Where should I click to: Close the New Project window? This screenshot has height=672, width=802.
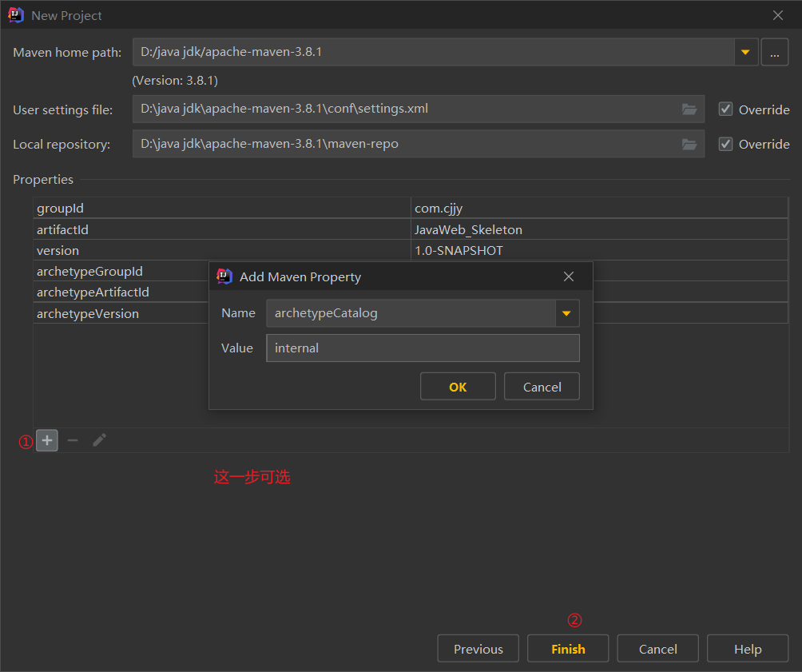(x=777, y=15)
